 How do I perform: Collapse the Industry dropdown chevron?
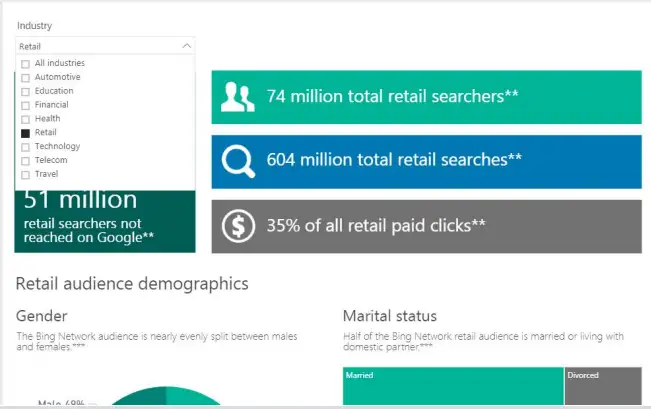(x=187, y=46)
